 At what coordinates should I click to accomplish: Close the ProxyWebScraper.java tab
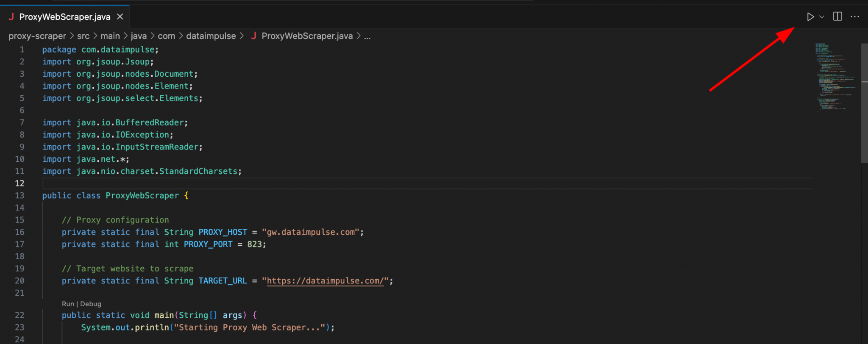pyautogui.click(x=120, y=17)
